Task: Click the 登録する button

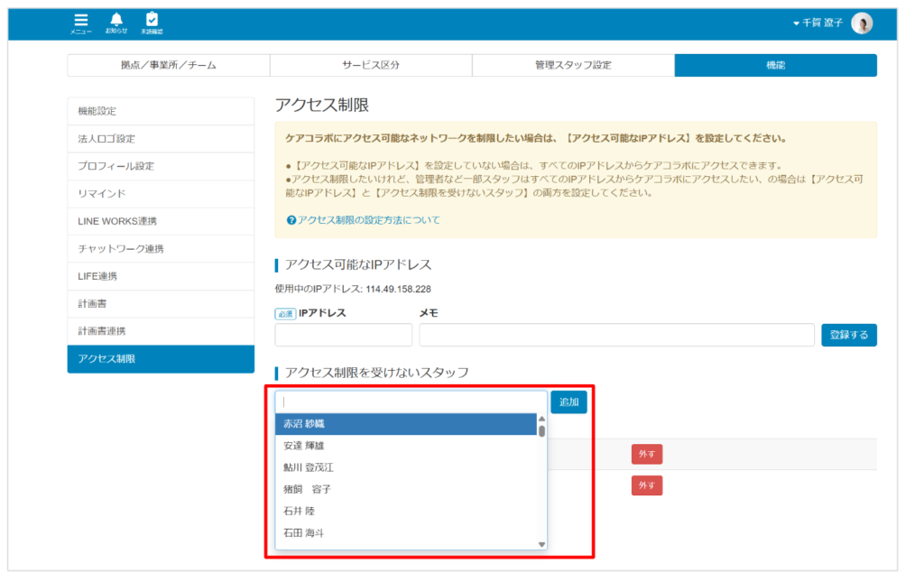Action: [848, 335]
